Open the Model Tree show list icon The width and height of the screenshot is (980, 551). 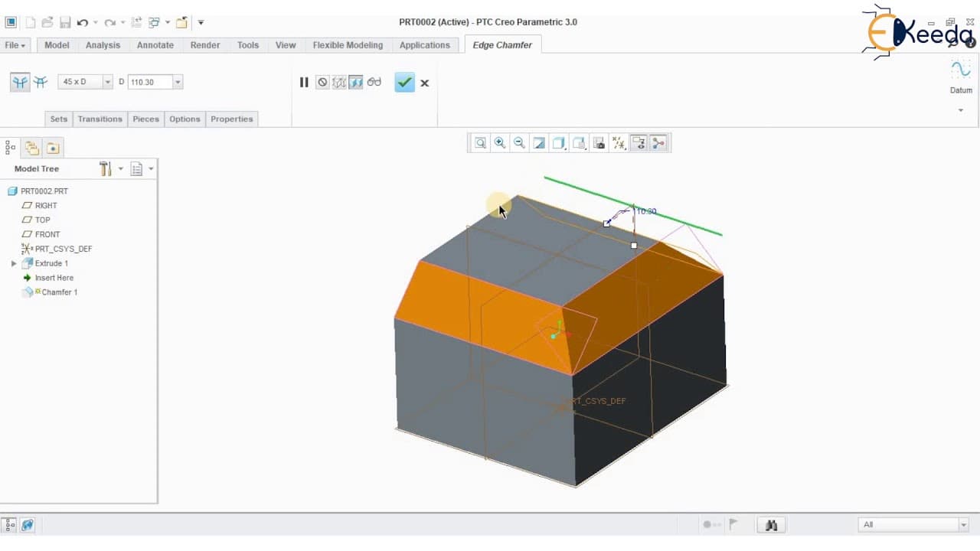137,169
